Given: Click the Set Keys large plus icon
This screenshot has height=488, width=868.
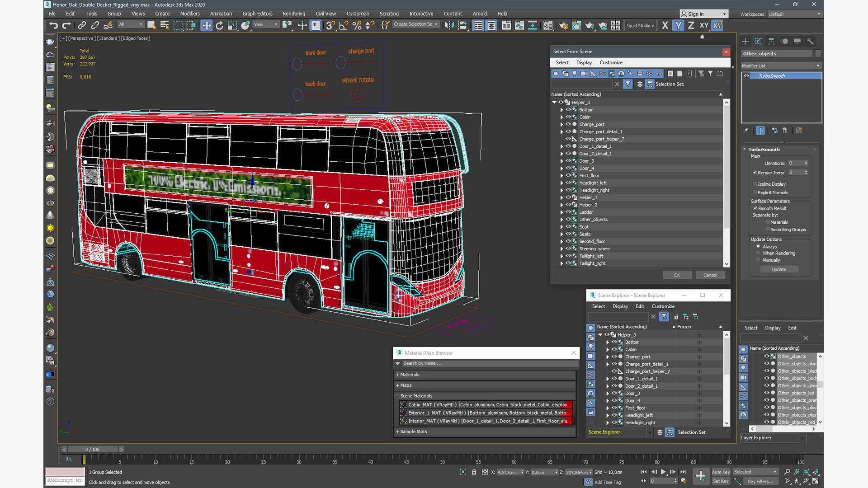Looking at the screenshot, I should pos(701,476).
